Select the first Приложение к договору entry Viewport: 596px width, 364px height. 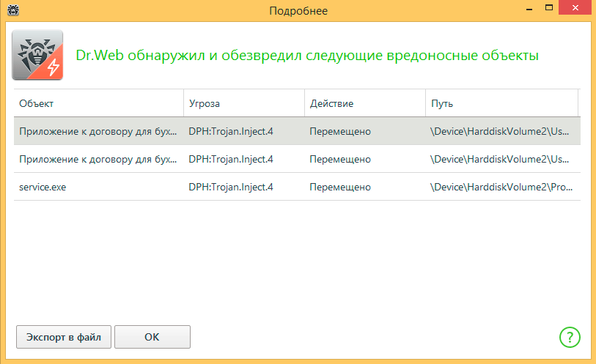(x=98, y=132)
